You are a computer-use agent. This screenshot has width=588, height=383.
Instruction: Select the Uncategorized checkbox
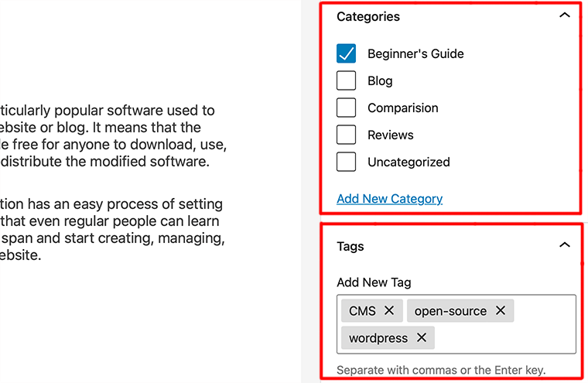pos(347,162)
